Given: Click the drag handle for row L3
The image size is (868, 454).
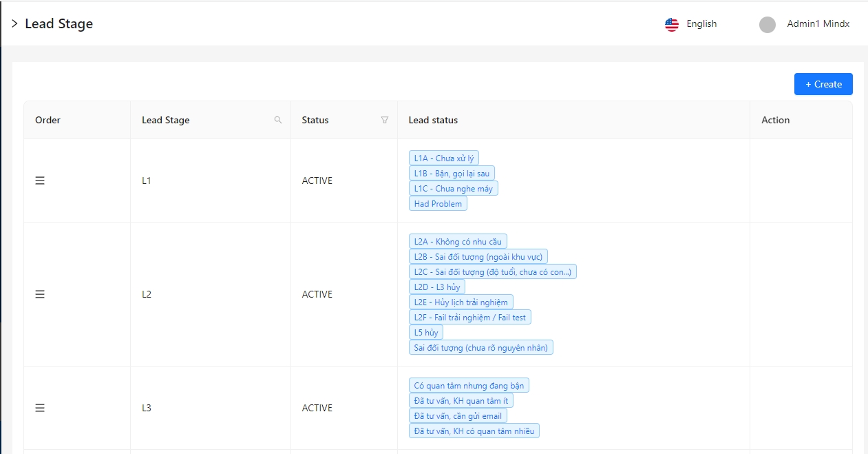Looking at the screenshot, I should 40,408.
